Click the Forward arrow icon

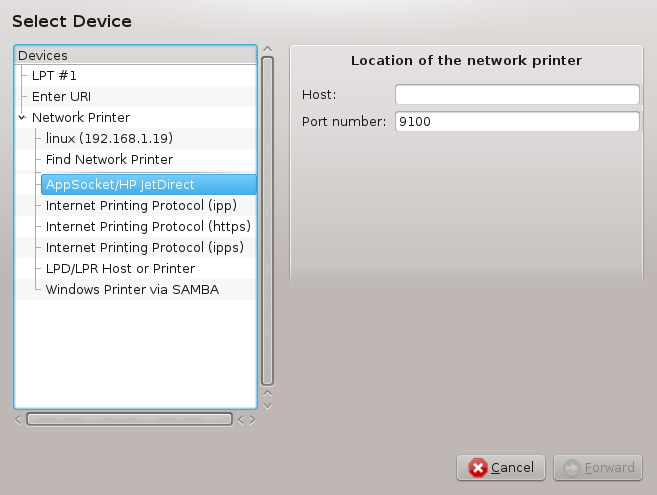(x=572, y=468)
